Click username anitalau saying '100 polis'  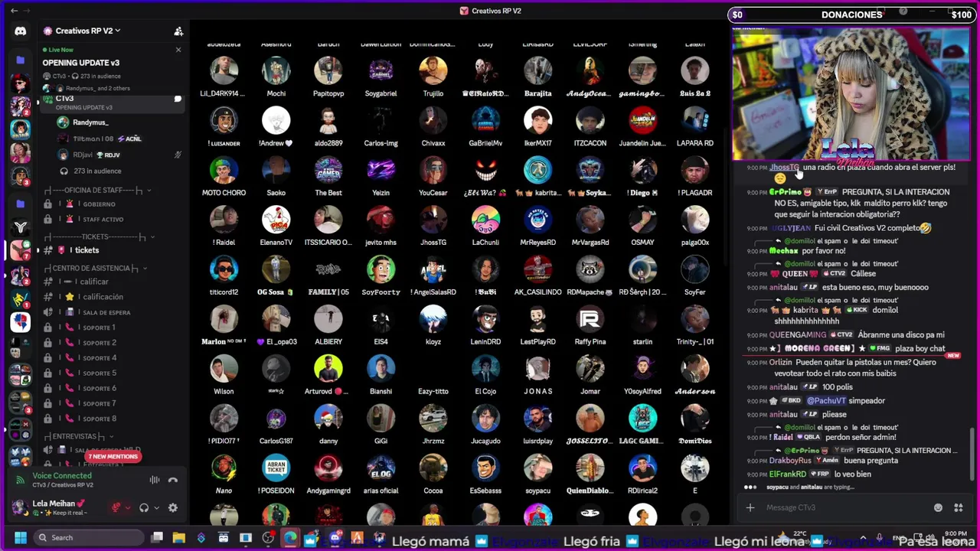[x=783, y=387]
